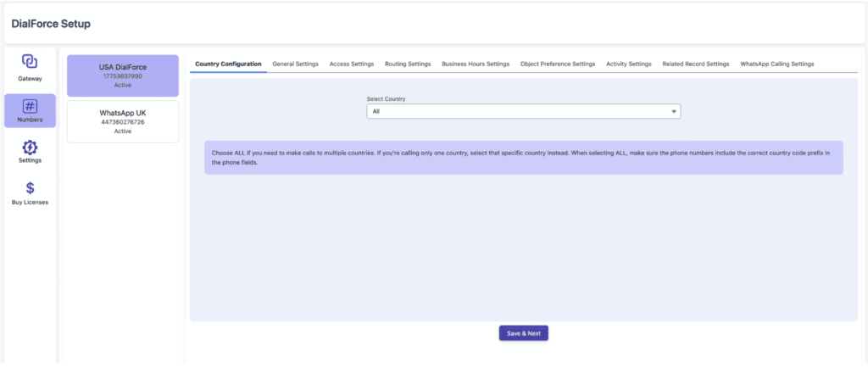
Task: Open the Routing Settings tab
Action: [x=408, y=64]
